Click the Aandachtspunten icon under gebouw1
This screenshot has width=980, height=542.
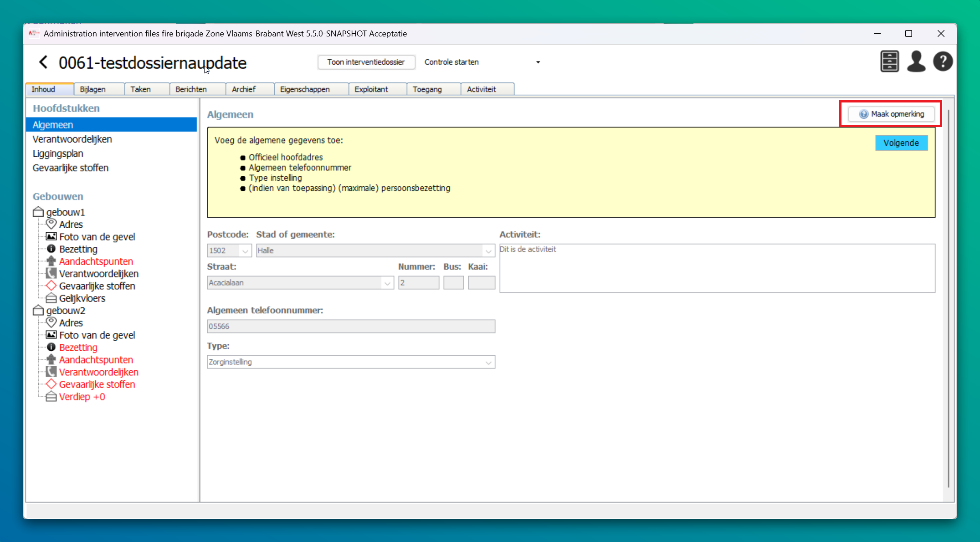[51, 261]
